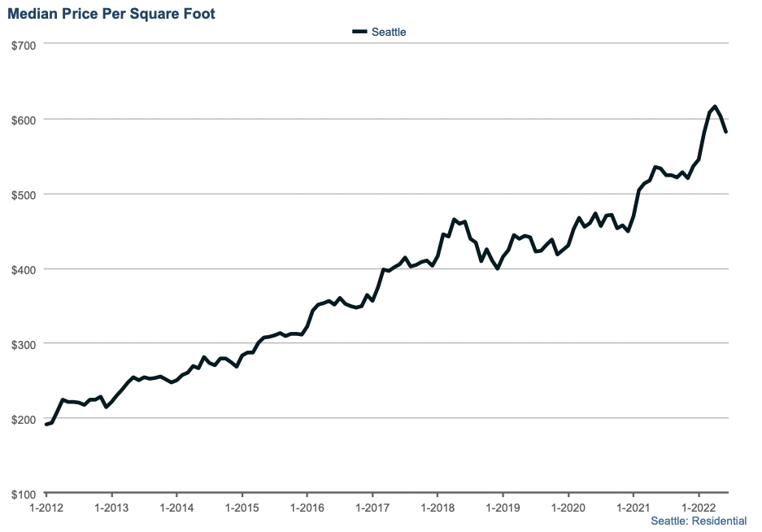Select the 1-2019 x-axis date label
The image size is (762, 532).
(503, 508)
